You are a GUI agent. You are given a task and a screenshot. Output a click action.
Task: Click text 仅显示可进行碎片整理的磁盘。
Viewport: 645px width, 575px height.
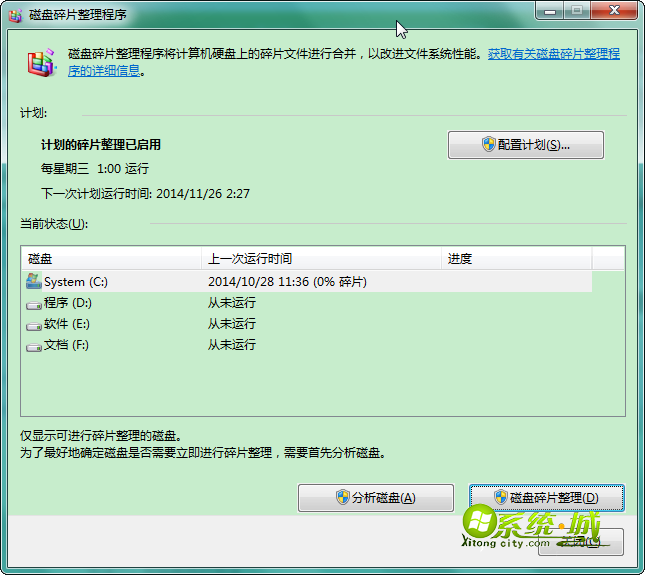pyautogui.click(x=101, y=436)
